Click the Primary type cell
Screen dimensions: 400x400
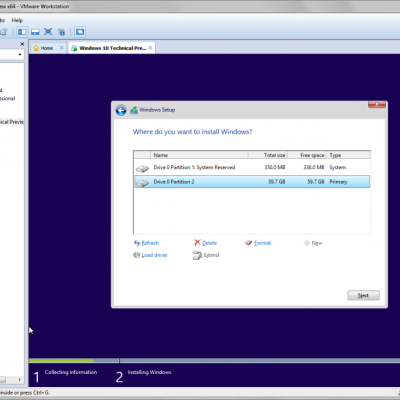click(x=338, y=182)
